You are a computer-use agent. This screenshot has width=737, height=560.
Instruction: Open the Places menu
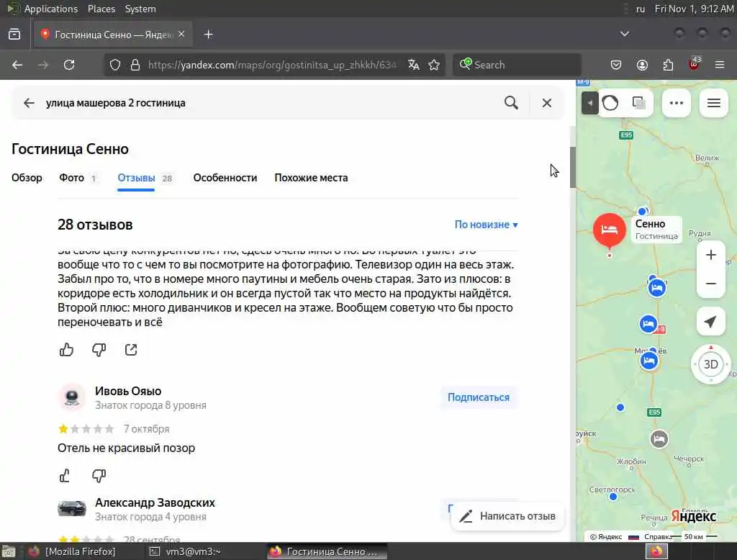(x=101, y=9)
